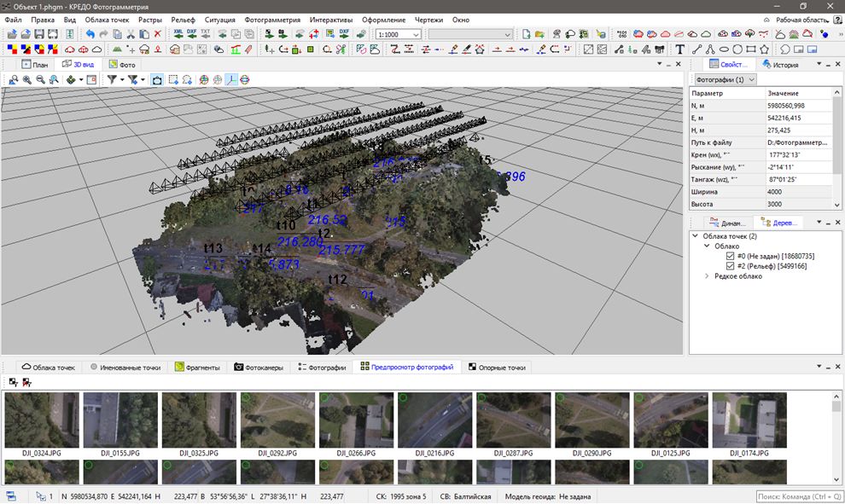The height and width of the screenshot is (504, 845).
Task: Click the Undo arrow icon
Action: point(90,34)
